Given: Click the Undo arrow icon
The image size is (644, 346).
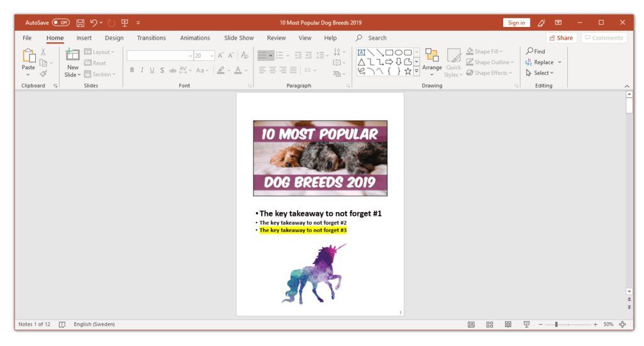Looking at the screenshot, I should click(x=94, y=23).
